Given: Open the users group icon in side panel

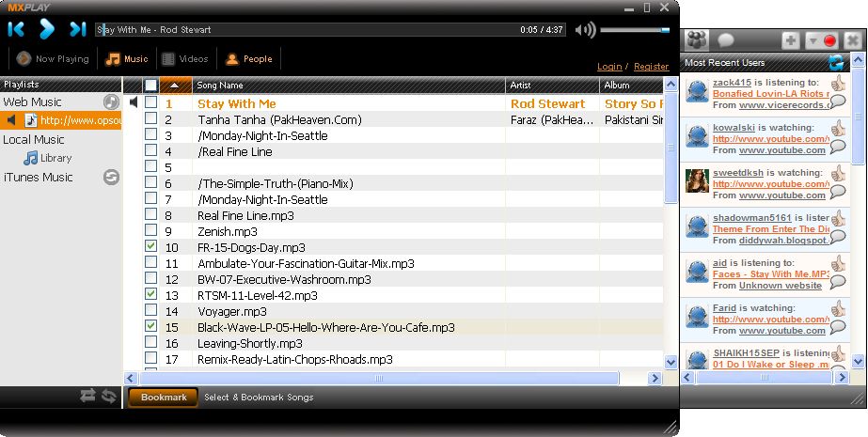Looking at the screenshot, I should coord(697,40).
